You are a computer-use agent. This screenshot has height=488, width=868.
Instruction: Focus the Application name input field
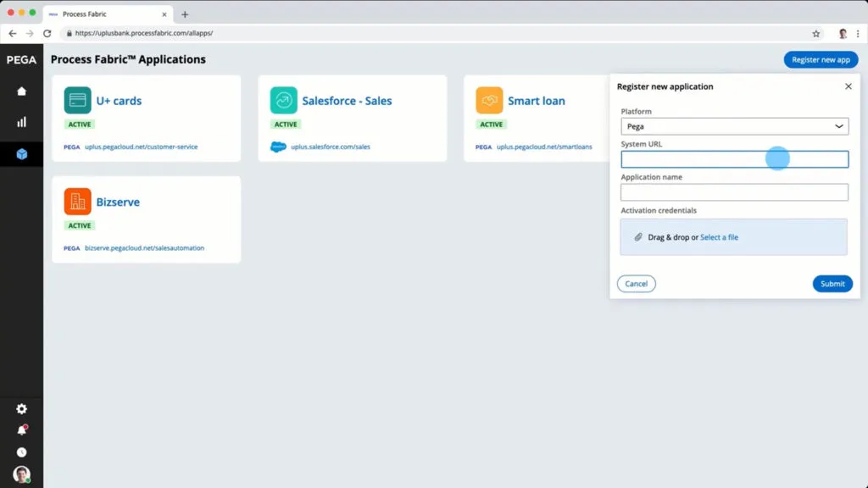point(735,192)
